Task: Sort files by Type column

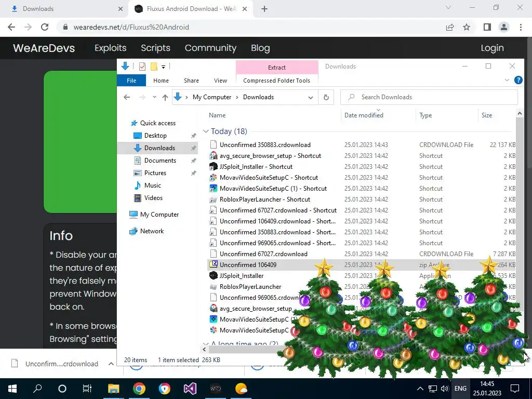Action: click(425, 115)
